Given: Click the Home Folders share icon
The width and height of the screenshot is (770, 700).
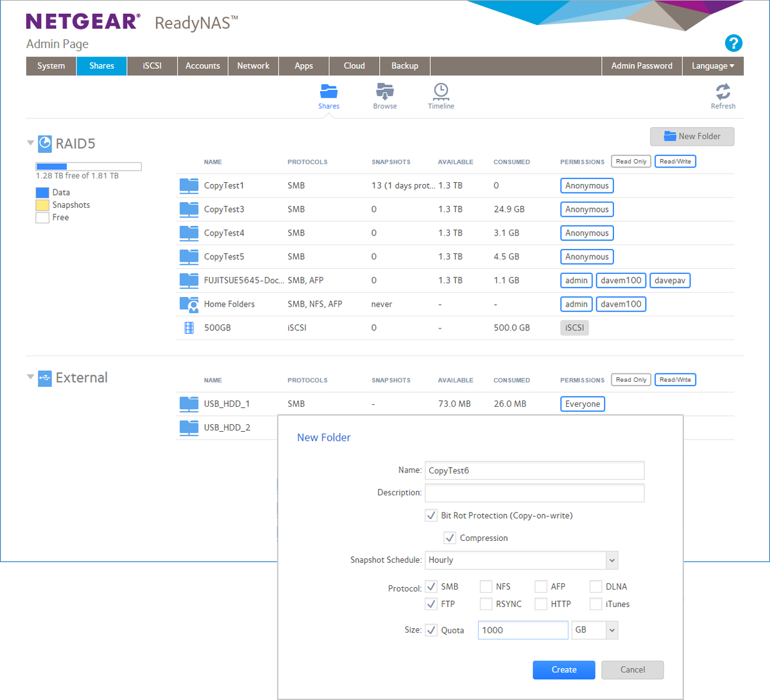Looking at the screenshot, I should click(189, 303).
